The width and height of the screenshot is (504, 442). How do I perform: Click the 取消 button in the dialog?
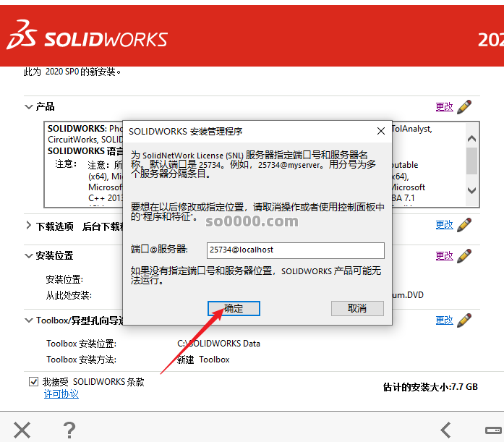357,308
